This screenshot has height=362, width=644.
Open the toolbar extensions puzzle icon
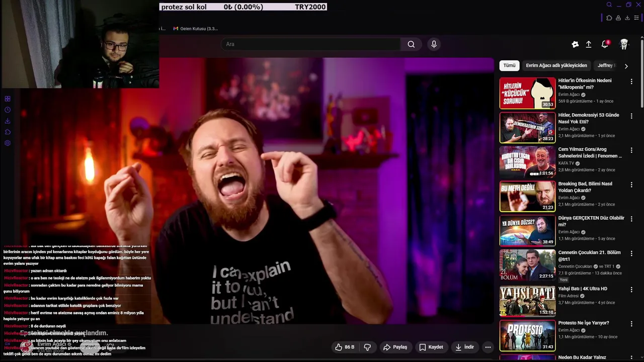609,18
